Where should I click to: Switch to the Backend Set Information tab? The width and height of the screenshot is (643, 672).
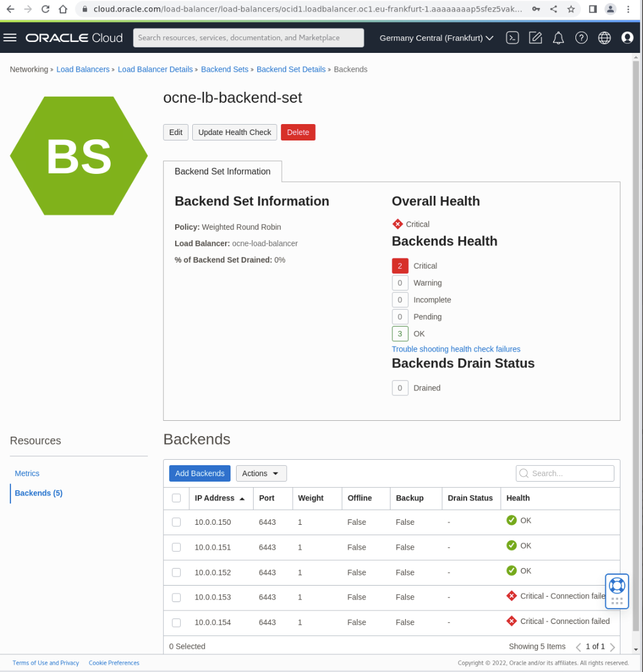pyautogui.click(x=222, y=171)
